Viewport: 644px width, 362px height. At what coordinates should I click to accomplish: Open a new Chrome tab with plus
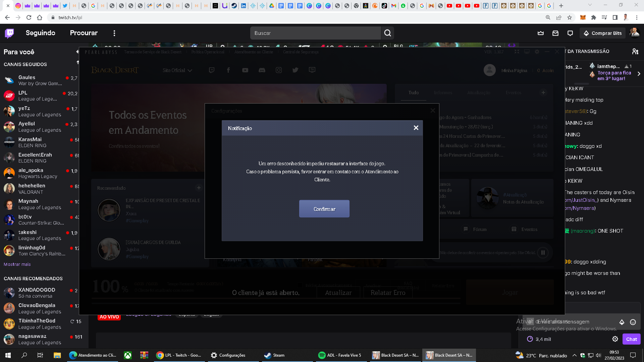pyautogui.click(x=561, y=6)
